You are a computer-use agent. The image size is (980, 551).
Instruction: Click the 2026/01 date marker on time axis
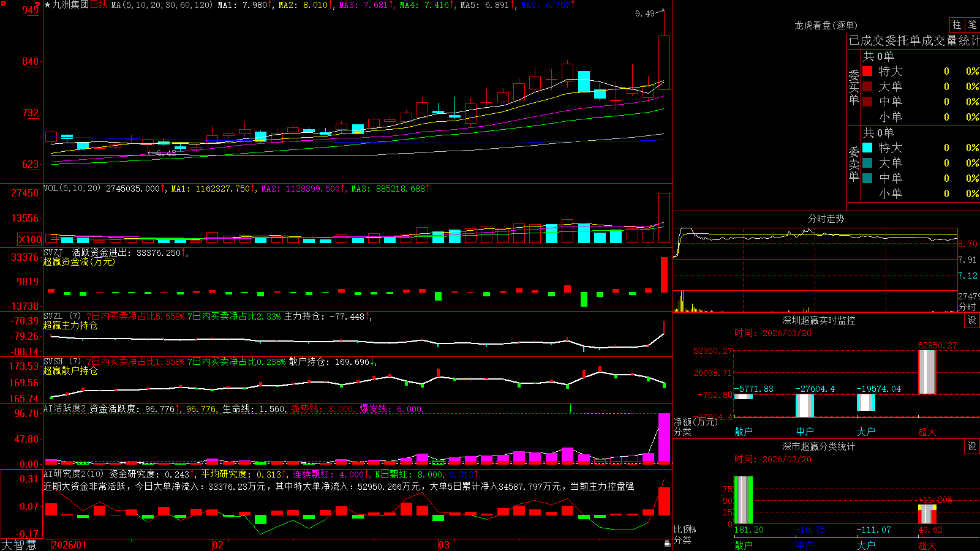point(69,545)
